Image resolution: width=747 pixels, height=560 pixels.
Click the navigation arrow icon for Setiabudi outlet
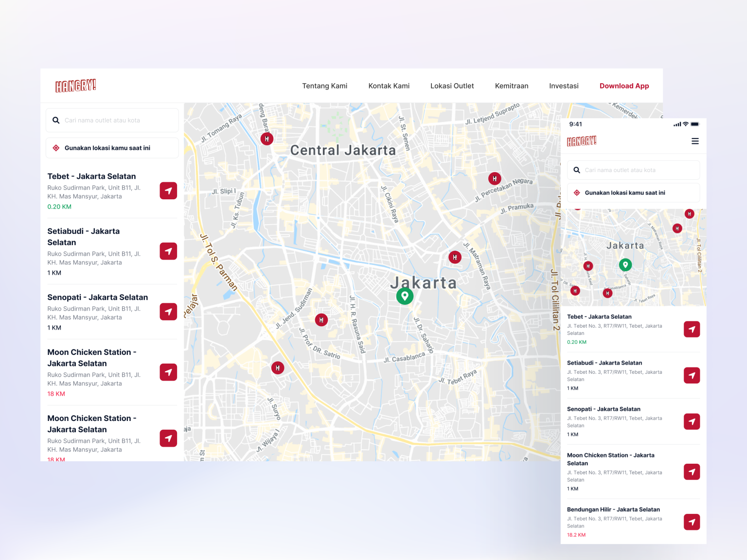tap(168, 251)
